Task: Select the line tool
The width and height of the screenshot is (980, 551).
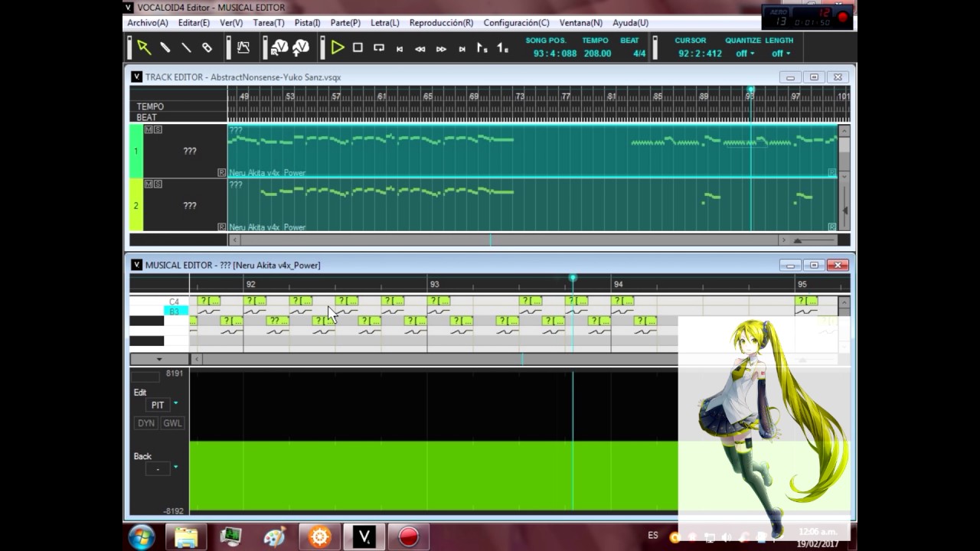Action: pos(186,47)
